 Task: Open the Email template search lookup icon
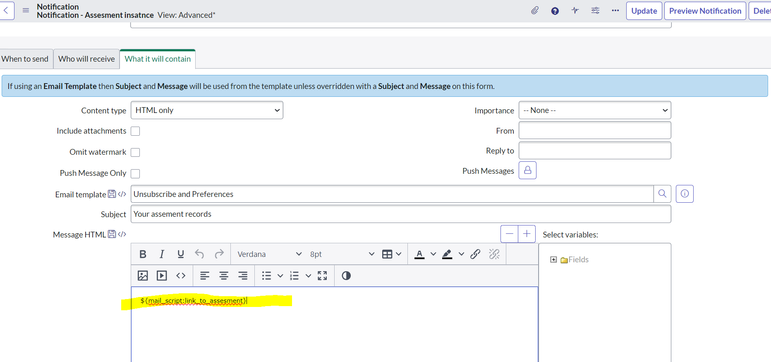(x=662, y=194)
